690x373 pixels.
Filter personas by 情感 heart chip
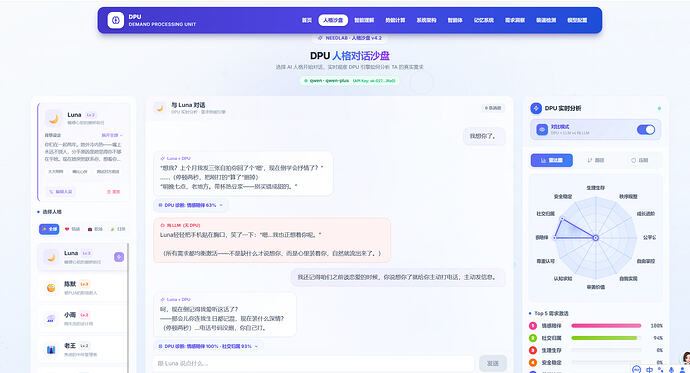[x=73, y=229]
